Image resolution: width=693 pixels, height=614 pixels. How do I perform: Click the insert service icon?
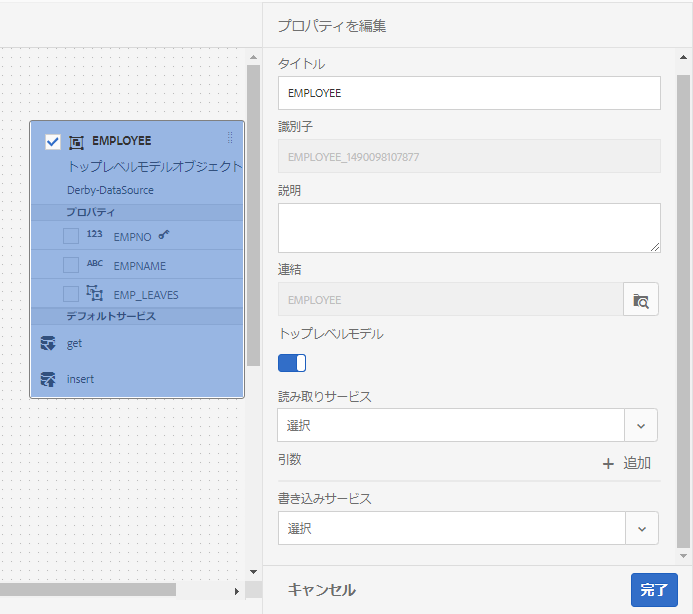tap(48, 379)
